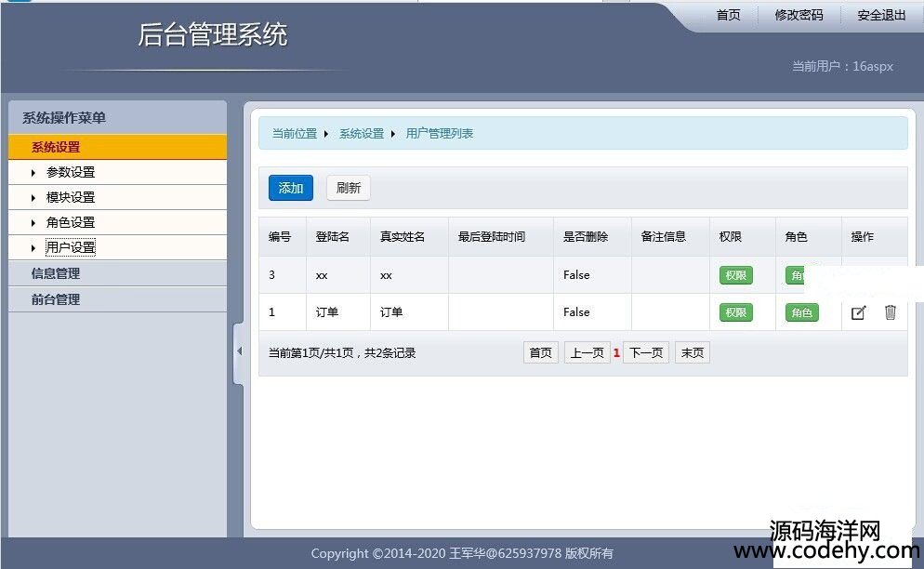Open the 前台管理 menu section

coord(117,299)
